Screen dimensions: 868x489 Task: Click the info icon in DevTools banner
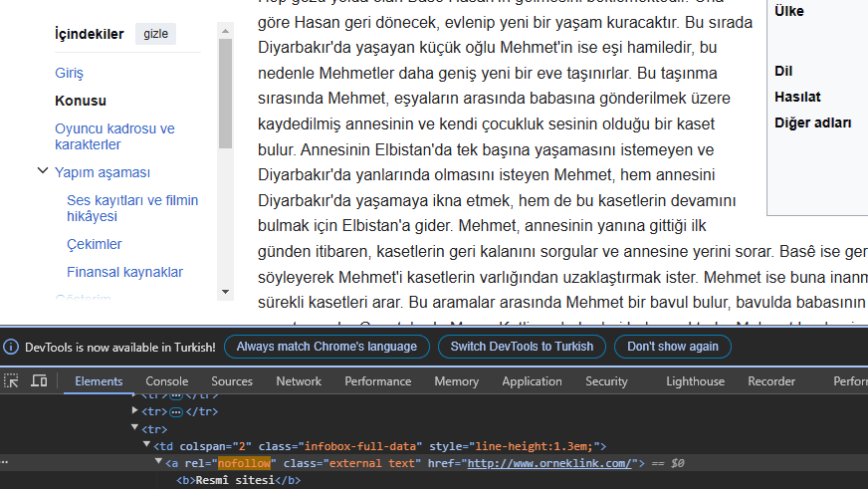click(x=11, y=347)
